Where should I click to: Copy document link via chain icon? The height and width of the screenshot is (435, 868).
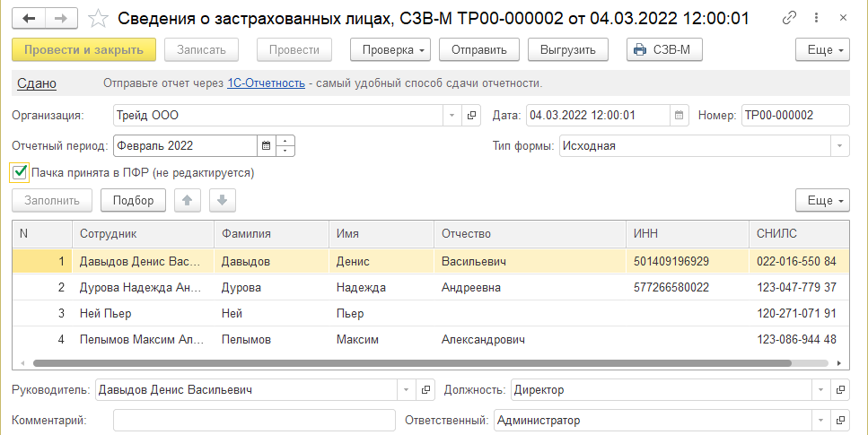tap(790, 18)
